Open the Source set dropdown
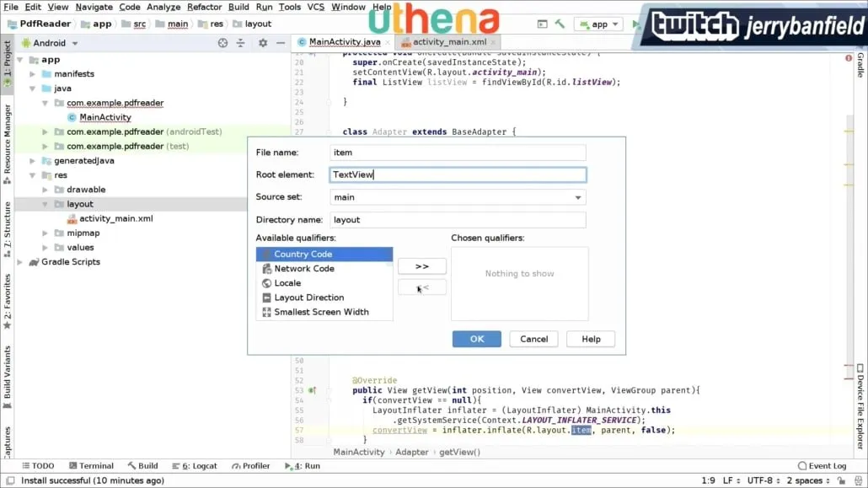This screenshot has height=488, width=868. (458, 197)
